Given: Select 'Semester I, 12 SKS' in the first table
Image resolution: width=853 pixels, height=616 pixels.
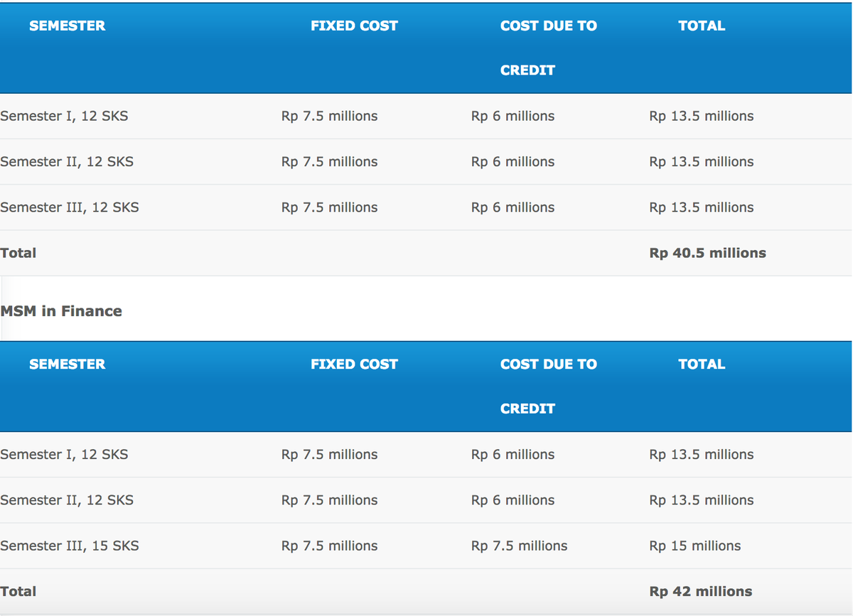Looking at the screenshot, I should click(64, 116).
